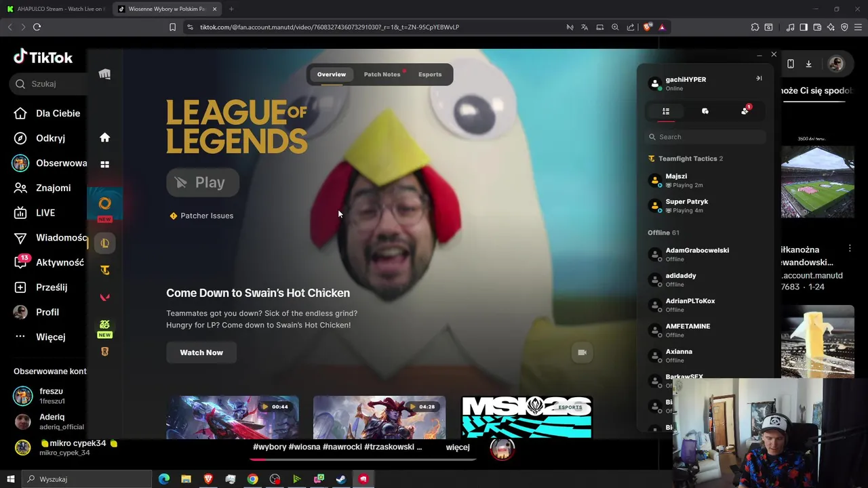Open Chrome from the taskbar
This screenshot has width=868, height=488.
point(252,479)
